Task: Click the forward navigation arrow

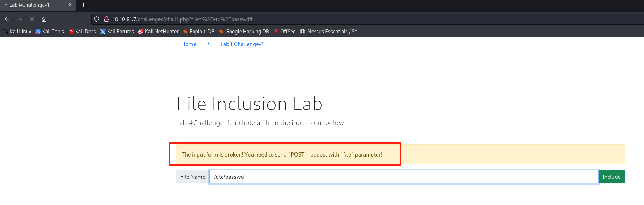Action: pos(19,19)
